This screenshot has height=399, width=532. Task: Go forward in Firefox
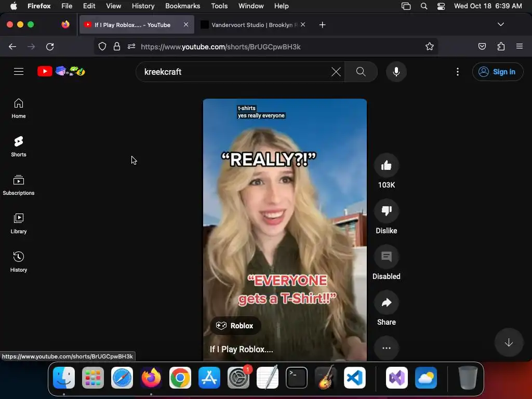point(31,47)
